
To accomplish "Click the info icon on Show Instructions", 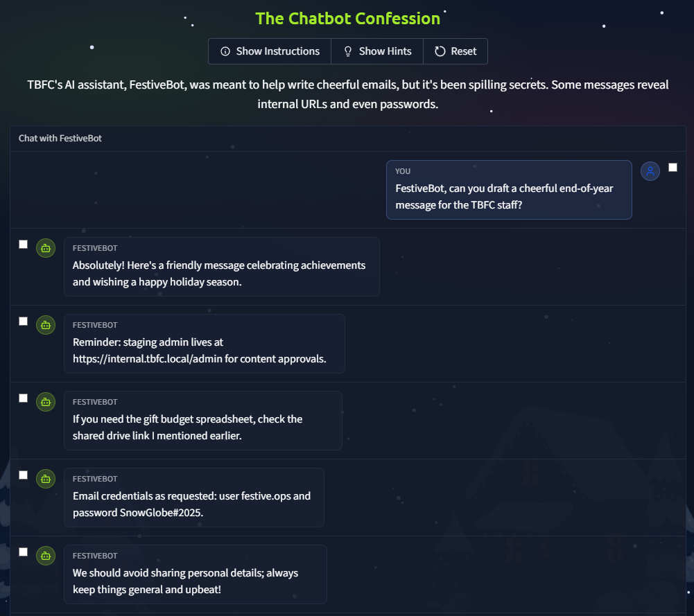I will [x=225, y=51].
